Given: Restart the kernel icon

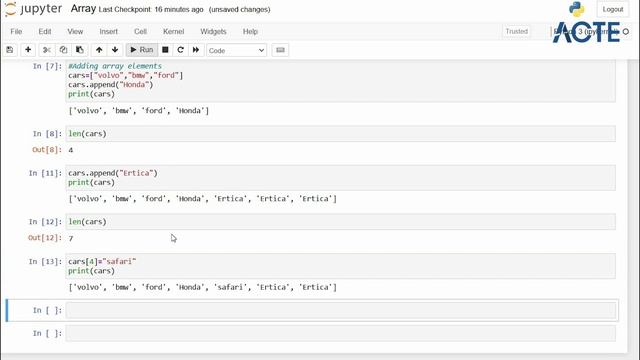Looking at the screenshot, I should 180,50.
